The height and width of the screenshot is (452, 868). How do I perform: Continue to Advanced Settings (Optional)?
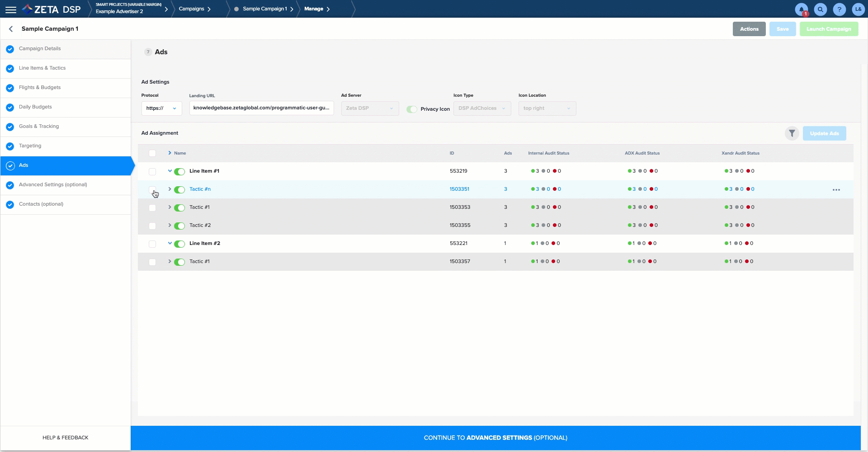495,438
